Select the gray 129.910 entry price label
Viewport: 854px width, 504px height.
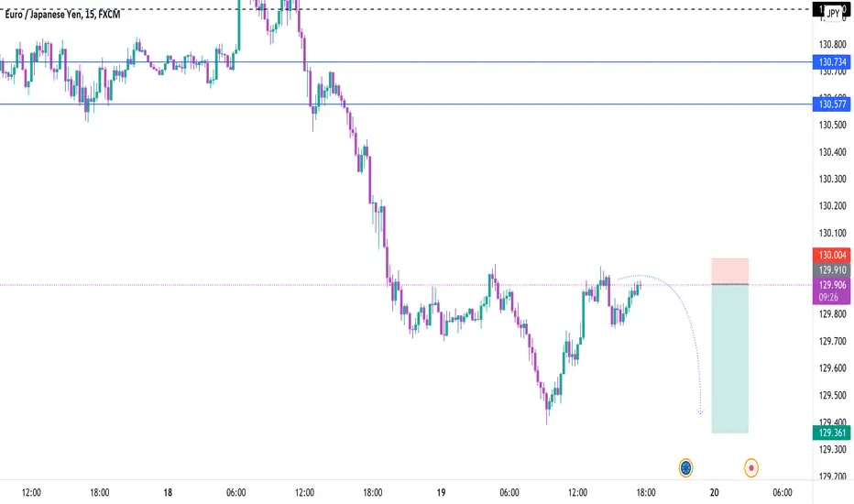point(832,269)
